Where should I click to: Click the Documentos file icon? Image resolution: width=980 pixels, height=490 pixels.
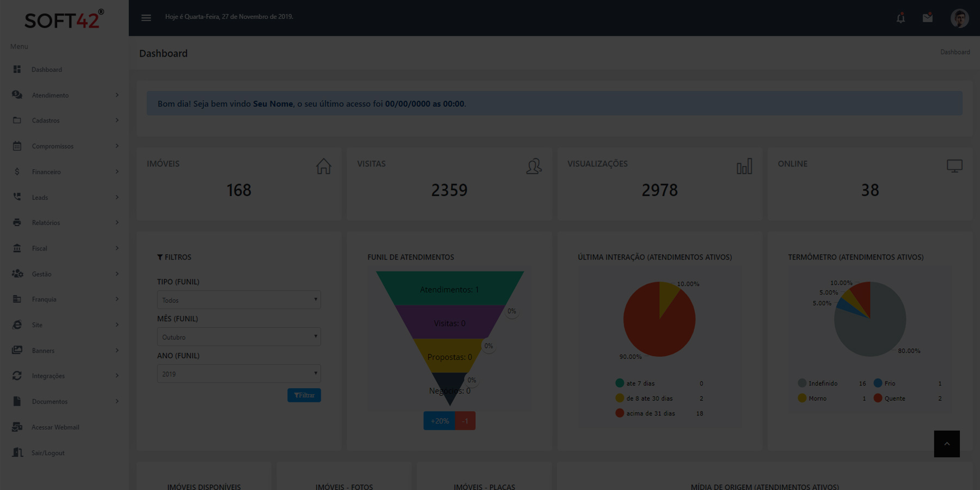(x=17, y=401)
